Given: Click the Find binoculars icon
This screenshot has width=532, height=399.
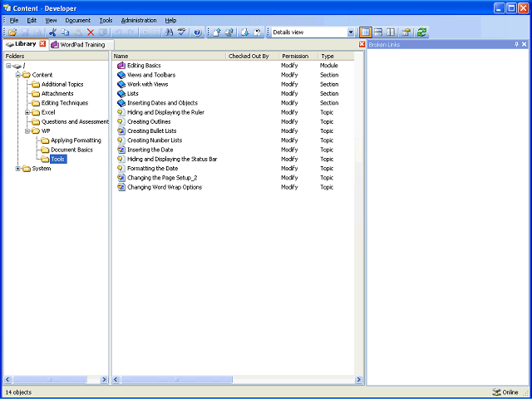Looking at the screenshot, I should click(x=169, y=32).
